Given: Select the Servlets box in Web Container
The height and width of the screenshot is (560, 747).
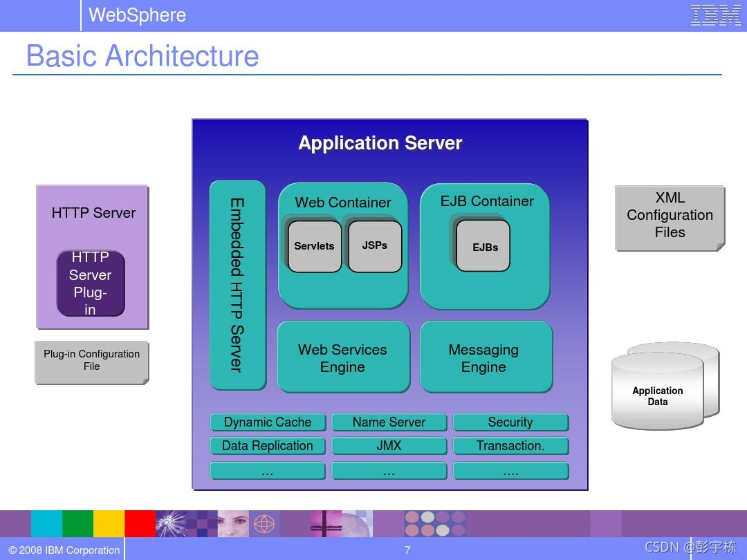Looking at the screenshot, I should point(315,246).
